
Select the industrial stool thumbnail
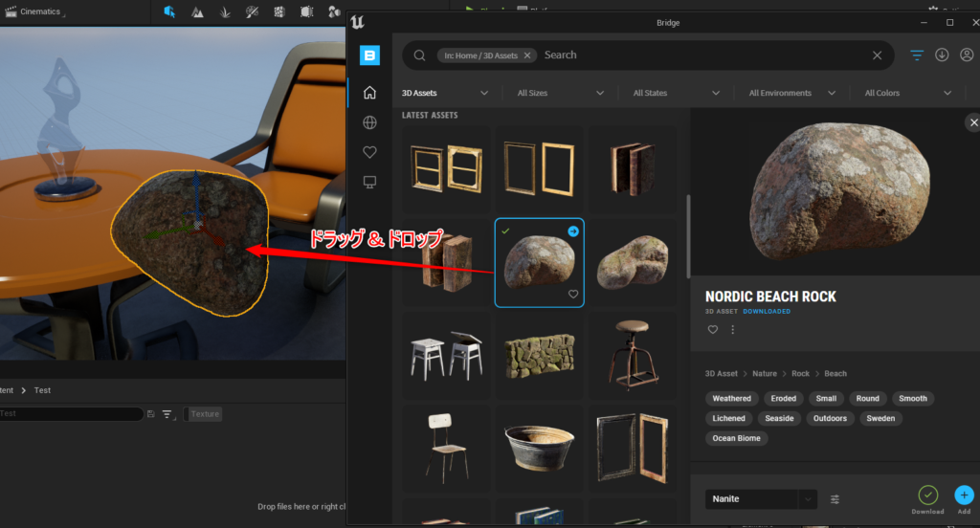[x=632, y=356]
